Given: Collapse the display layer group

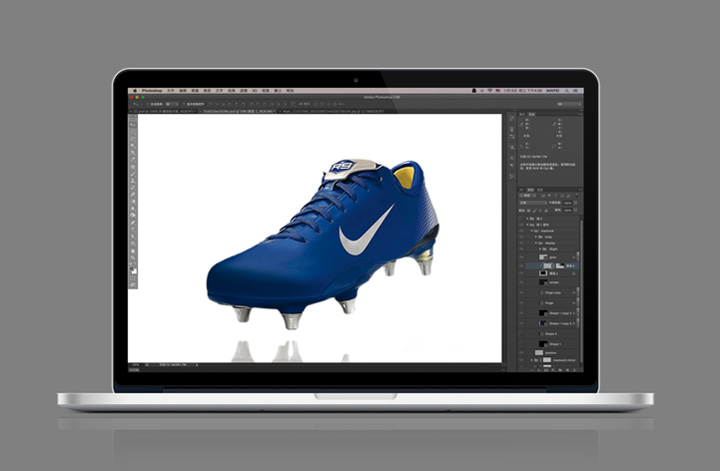Looking at the screenshot, I should 536,243.
